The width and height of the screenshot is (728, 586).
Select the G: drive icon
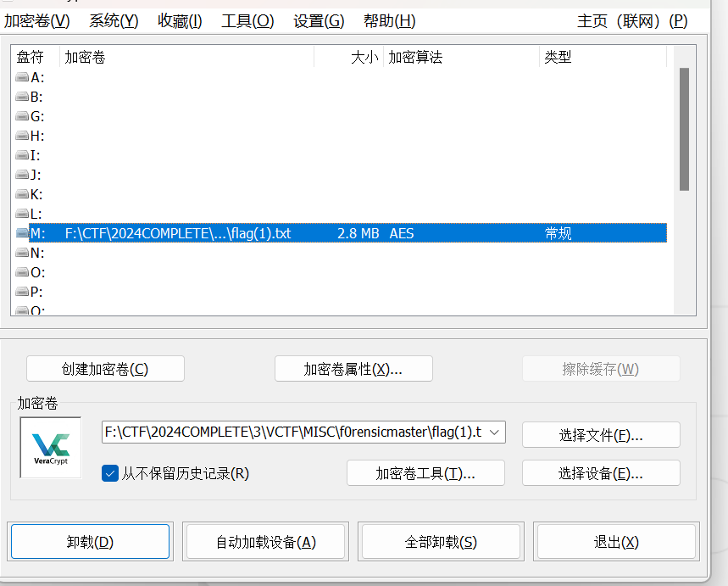pyautogui.click(x=22, y=116)
